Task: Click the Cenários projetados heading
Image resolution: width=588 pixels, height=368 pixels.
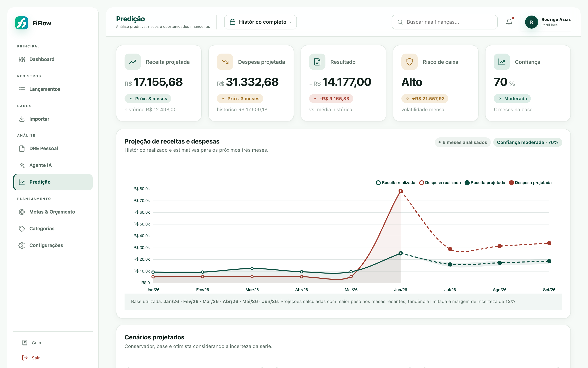Action: tap(154, 337)
